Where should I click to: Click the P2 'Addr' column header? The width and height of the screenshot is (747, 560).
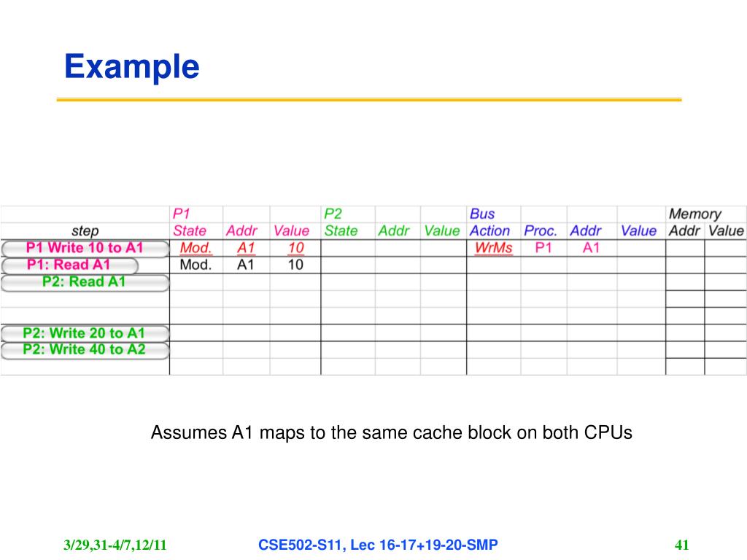tap(393, 231)
